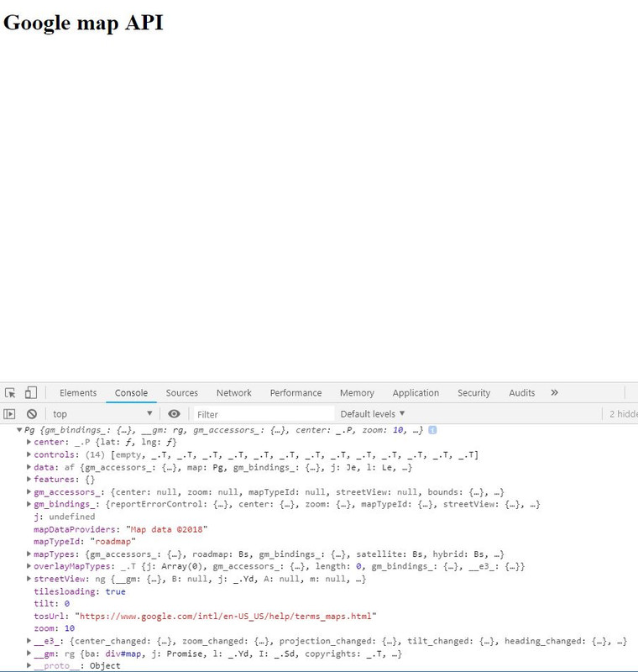Toggle the device toolbar icon
Viewport: 638px width, 672px height.
pyautogui.click(x=31, y=392)
